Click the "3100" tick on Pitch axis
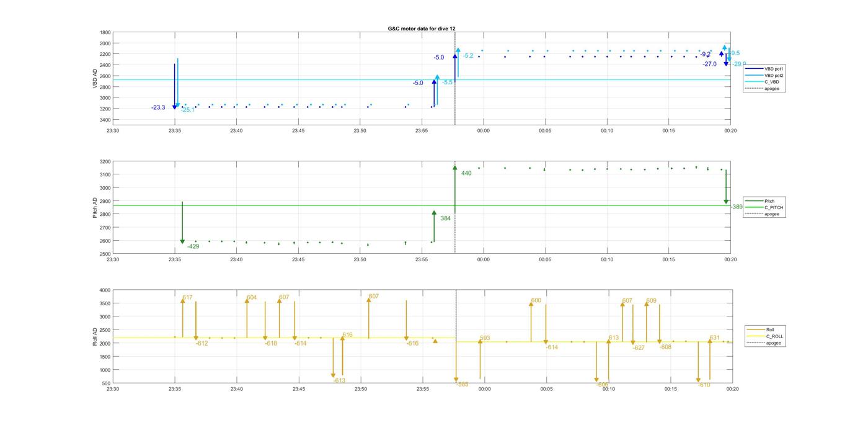Screen dimensions: 868x430 click(105, 175)
